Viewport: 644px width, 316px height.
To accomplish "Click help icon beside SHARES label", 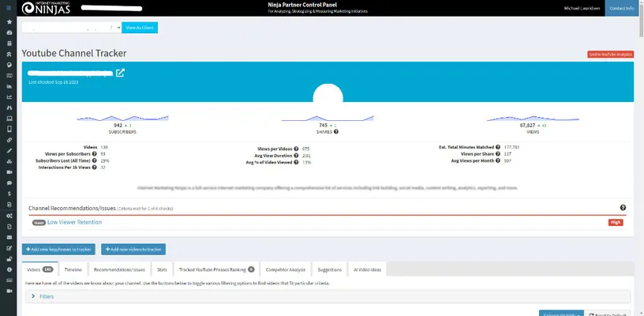I will [x=336, y=132].
